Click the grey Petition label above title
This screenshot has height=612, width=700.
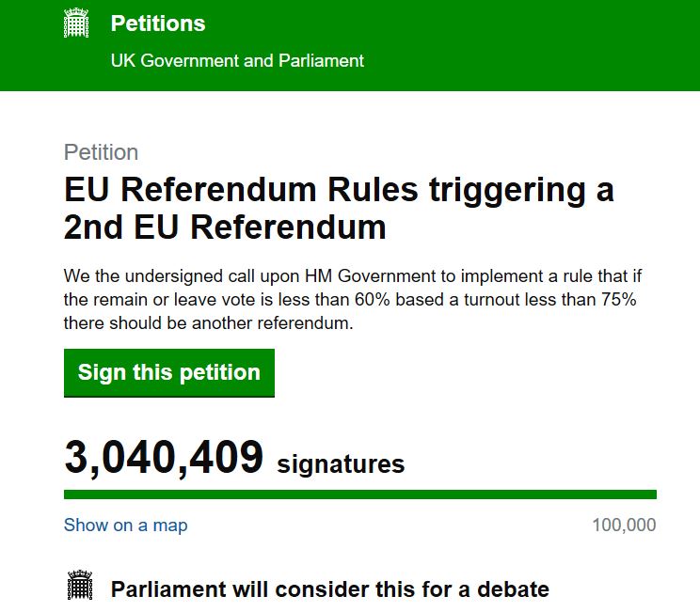(x=101, y=152)
